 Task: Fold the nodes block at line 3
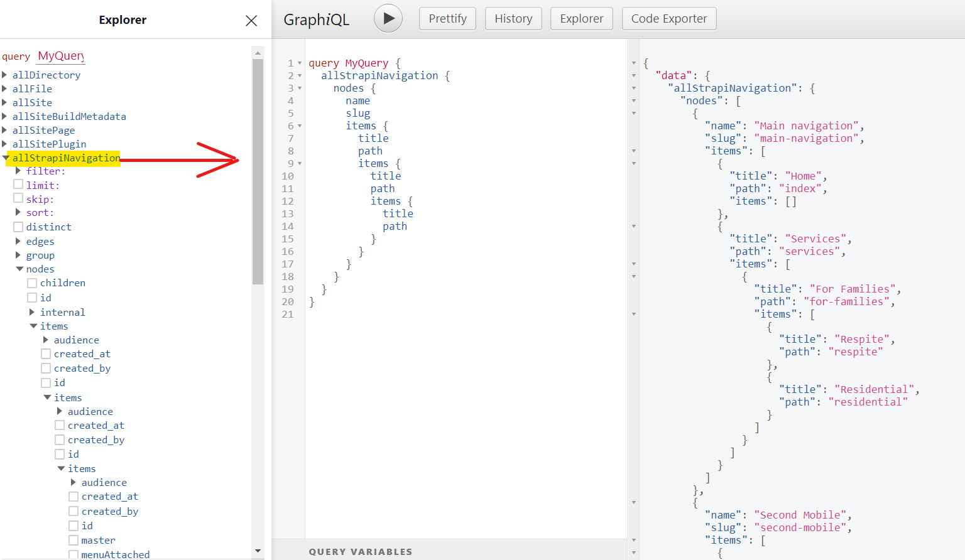click(x=300, y=89)
